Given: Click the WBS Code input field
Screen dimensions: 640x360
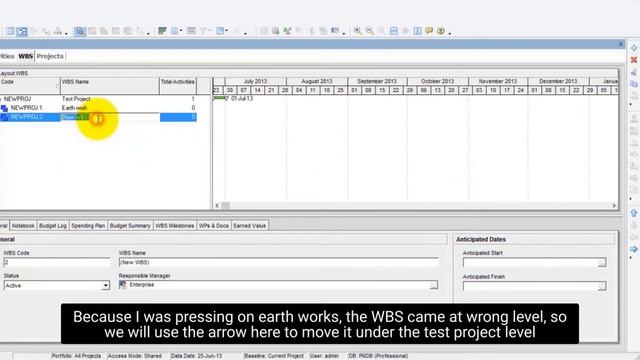Looking at the screenshot, I should click(x=57, y=262).
